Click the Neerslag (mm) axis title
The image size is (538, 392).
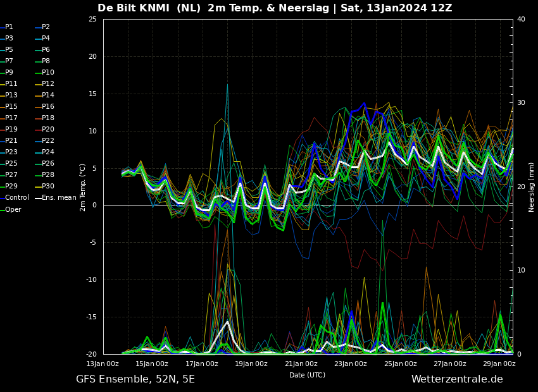click(531, 187)
